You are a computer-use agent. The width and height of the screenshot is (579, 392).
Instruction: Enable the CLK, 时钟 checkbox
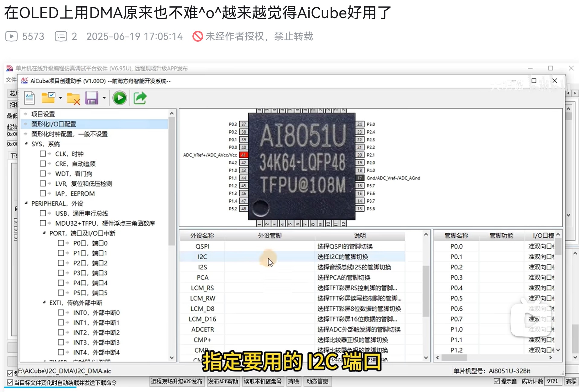tap(43, 154)
